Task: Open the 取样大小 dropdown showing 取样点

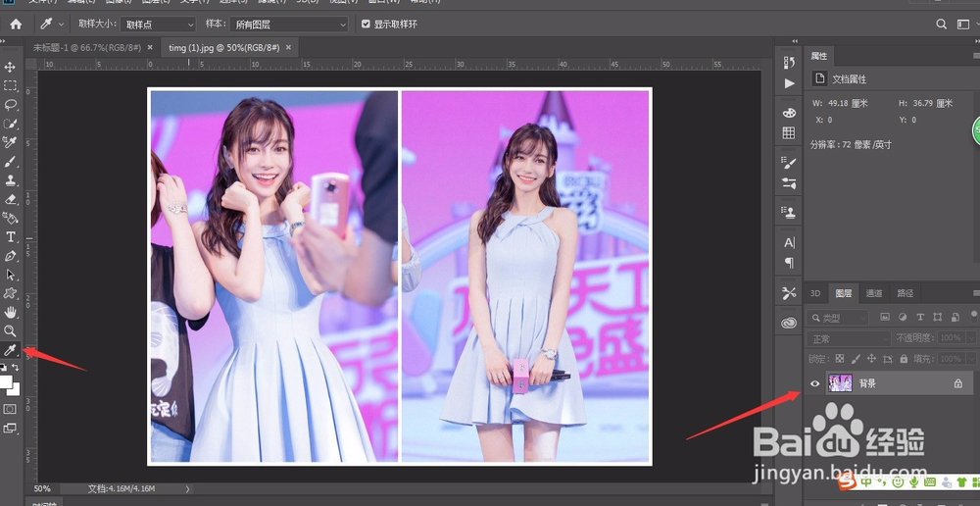Action: (159, 25)
